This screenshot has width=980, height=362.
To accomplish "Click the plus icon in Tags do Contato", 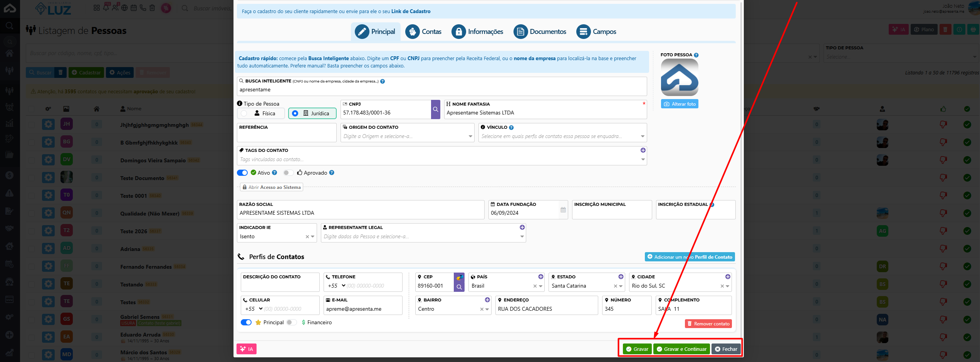I will point(643,150).
